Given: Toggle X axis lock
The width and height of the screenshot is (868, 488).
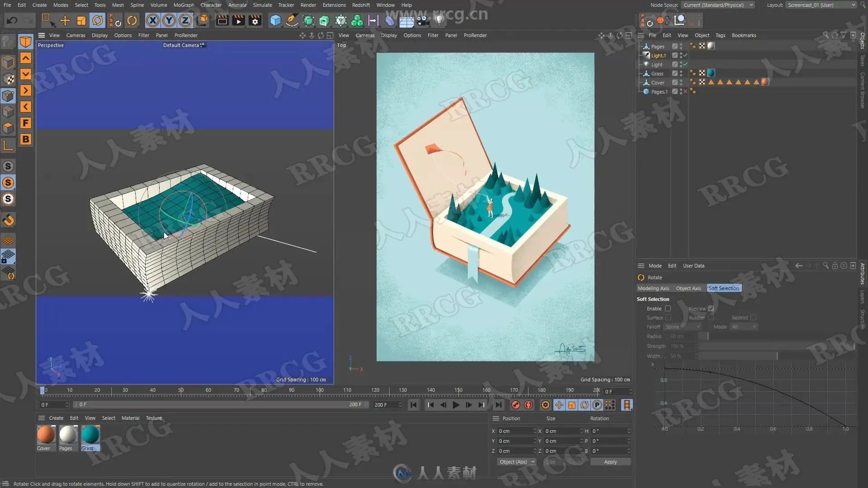Looking at the screenshot, I should [x=153, y=20].
